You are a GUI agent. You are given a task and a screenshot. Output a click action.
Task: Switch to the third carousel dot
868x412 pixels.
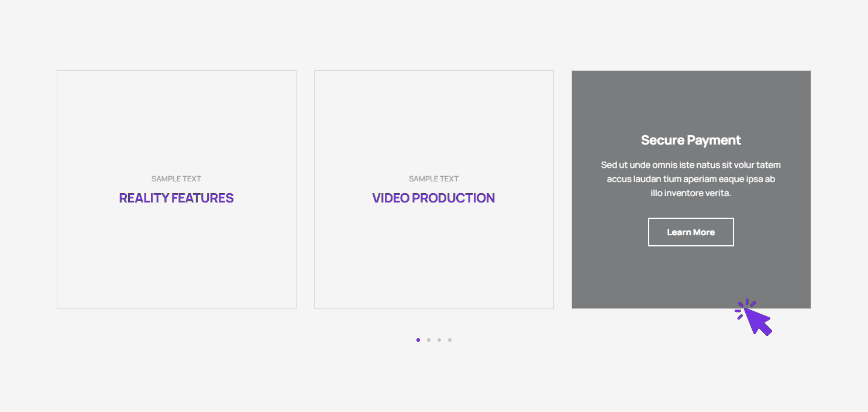pos(439,340)
